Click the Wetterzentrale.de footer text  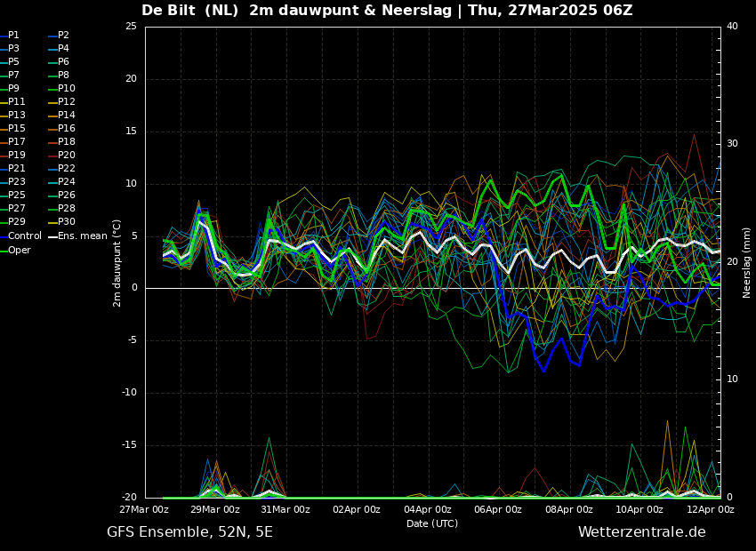642,532
